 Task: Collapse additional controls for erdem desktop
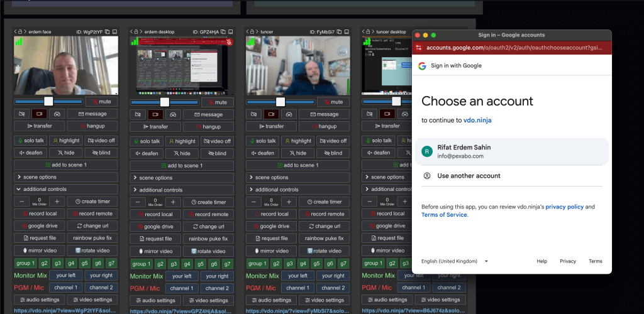182,190
